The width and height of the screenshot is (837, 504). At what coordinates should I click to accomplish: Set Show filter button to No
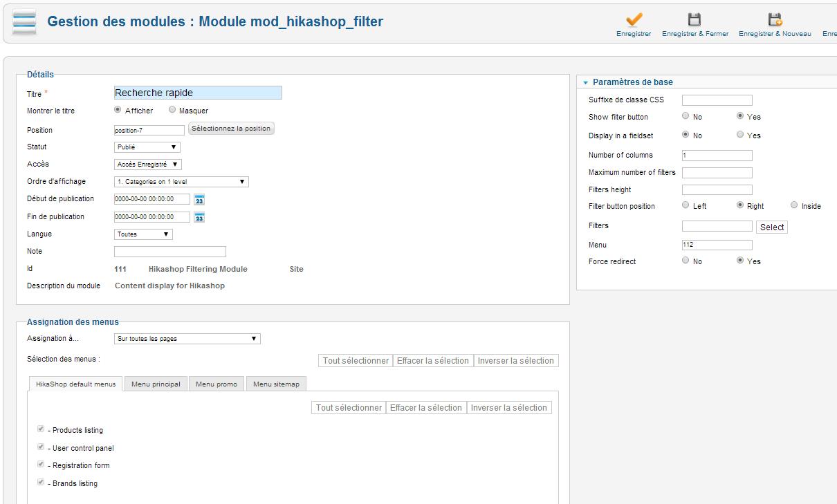686,116
